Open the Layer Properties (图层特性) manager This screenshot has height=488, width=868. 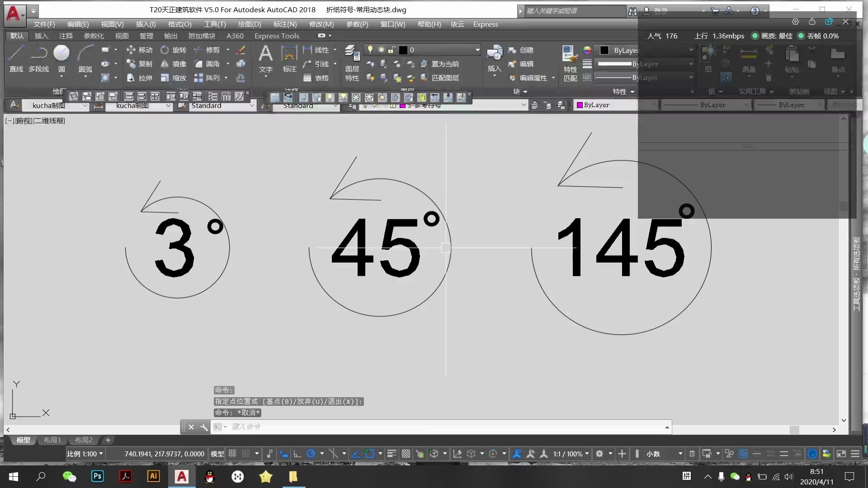tap(352, 54)
